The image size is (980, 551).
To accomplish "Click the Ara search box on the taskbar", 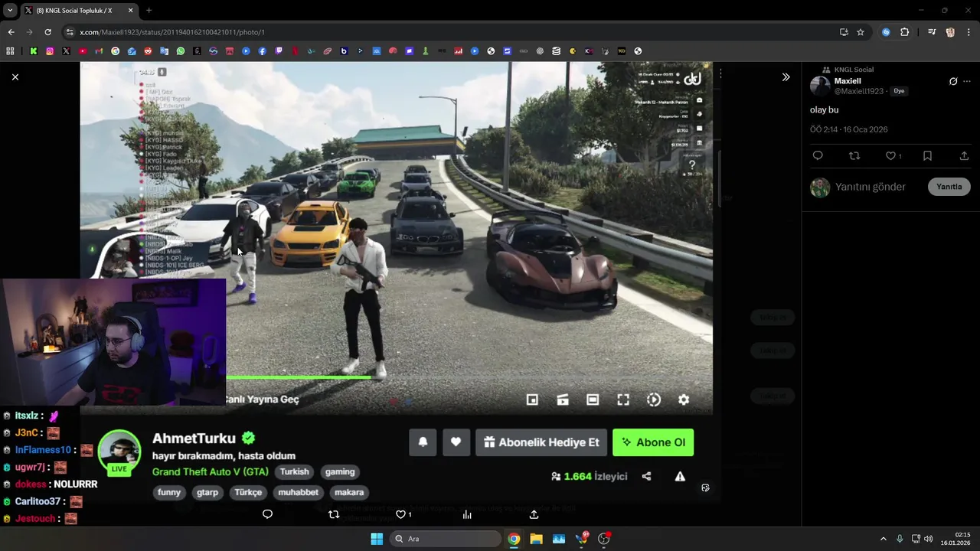I will tap(446, 539).
